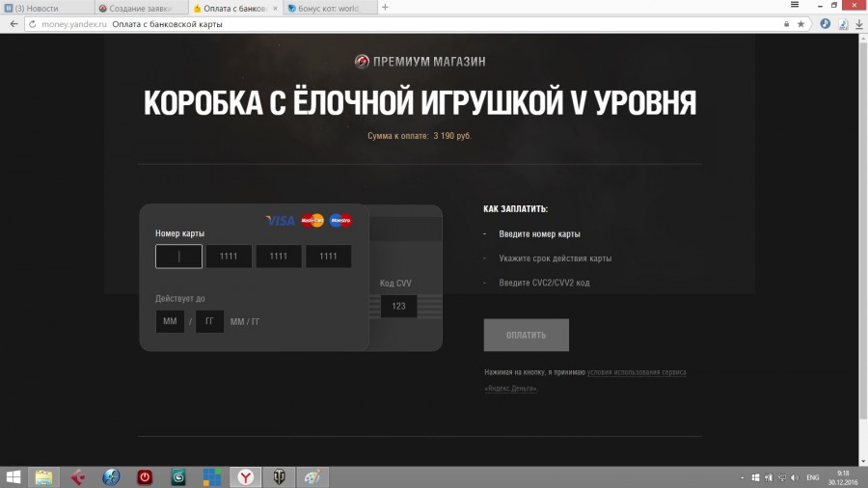The image size is (868, 488).
Task: Switch to the Новости tab
Action: (43, 8)
